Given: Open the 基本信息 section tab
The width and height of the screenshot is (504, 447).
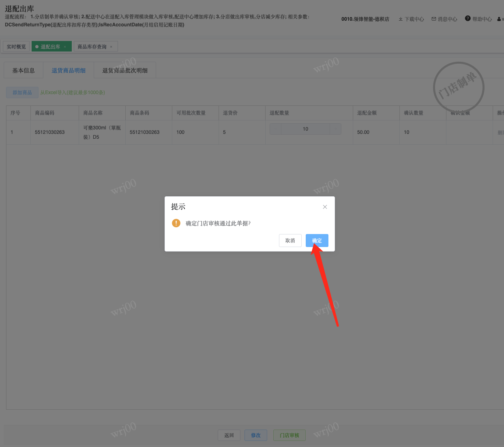Looking at the screenshot, I should (24, 70).
